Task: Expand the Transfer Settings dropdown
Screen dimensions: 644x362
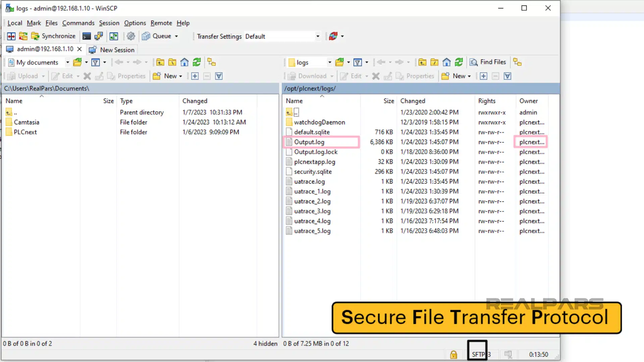Action: pyautogui.click(x=318, y=36)
